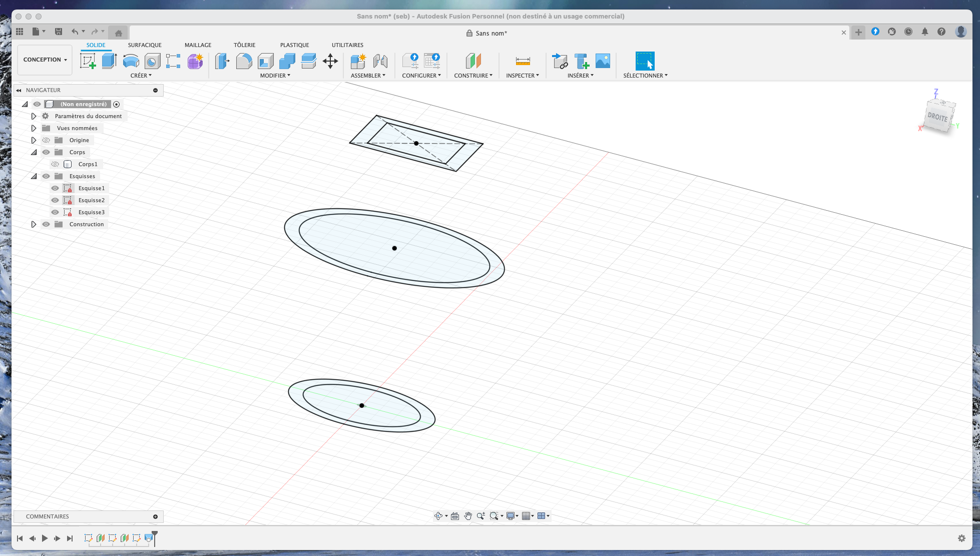Click the first sketch feature in timeline
Viewport: 980px width, 556px height.
88,538
